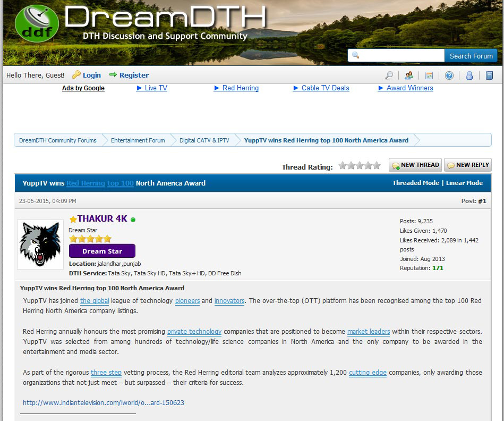Open the Award Winners ad link
The image size is (504, 421).
(x=406, y=88)
